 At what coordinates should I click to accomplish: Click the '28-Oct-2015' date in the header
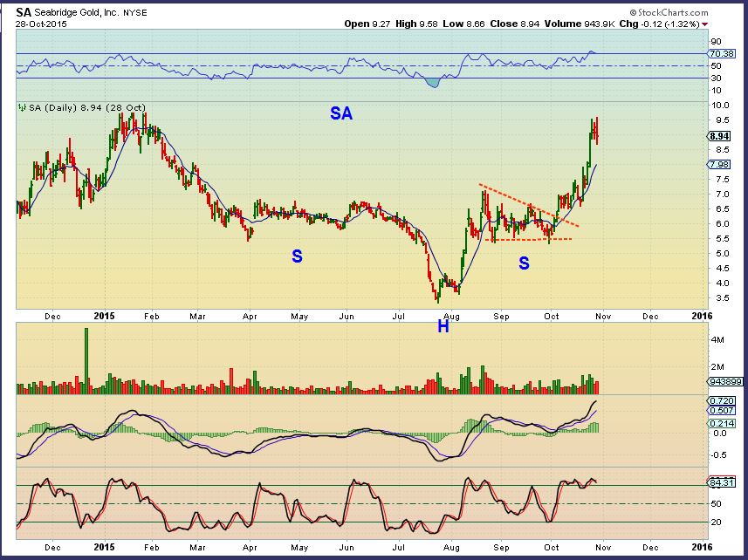pyautogui.click(x=42, y=24)
